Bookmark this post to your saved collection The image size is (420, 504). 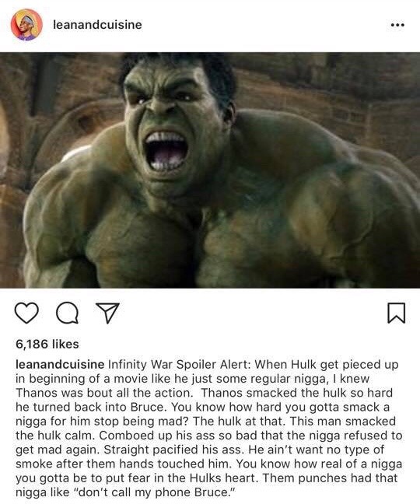coord(397,313)
